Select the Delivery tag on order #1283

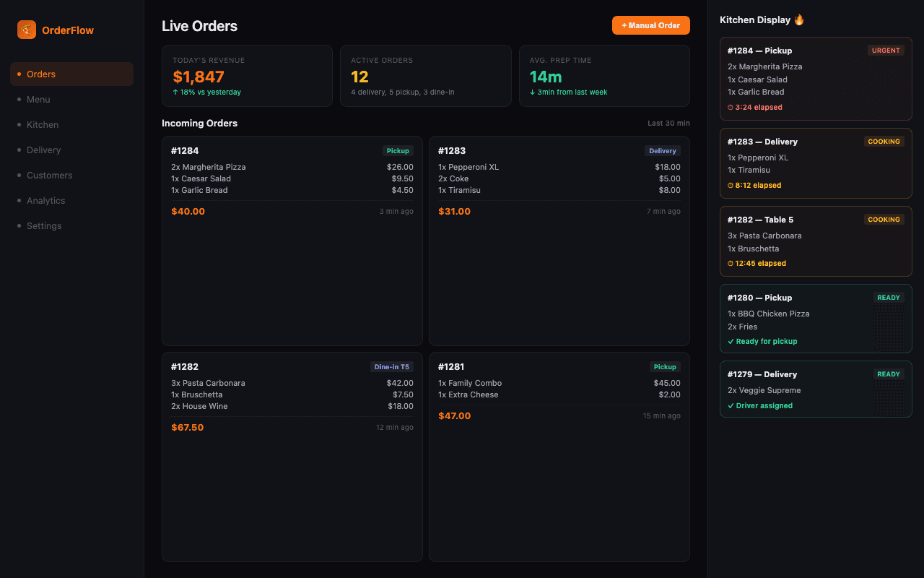click(x=662, y=151)
